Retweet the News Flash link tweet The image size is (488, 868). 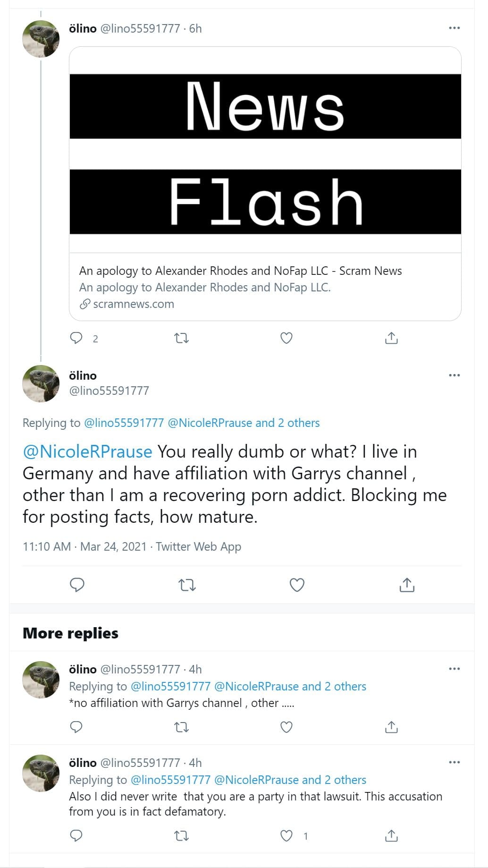coord(182,338)
